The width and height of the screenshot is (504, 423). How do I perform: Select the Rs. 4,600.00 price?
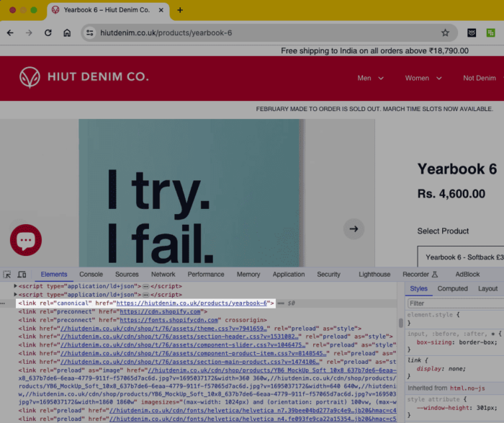pos(451,194)
